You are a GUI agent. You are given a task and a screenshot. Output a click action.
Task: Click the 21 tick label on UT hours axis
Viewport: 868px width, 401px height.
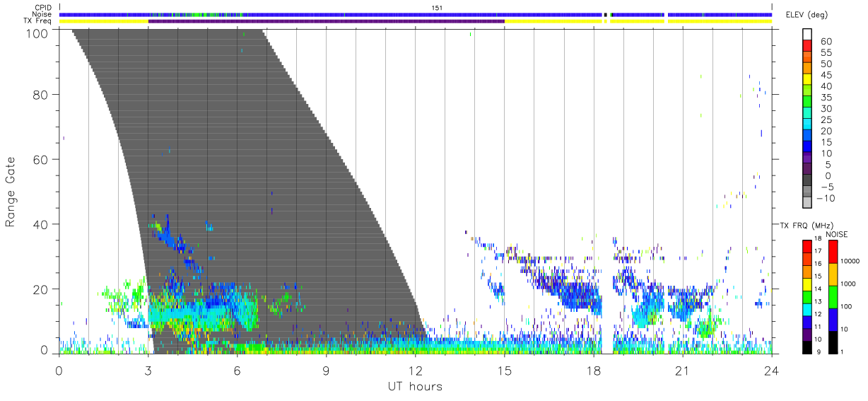tap(683, 371)
